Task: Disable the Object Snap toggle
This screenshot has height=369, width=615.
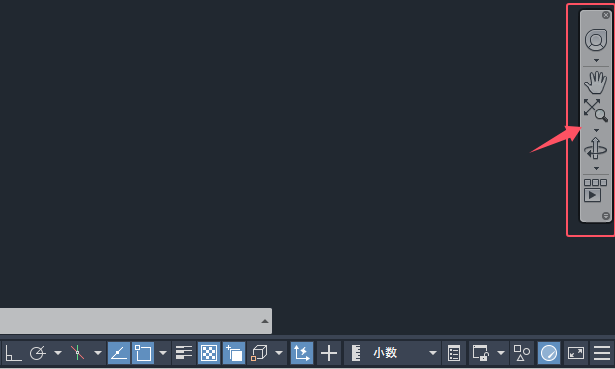Action: pyautogui.click(x=143, y=353)
